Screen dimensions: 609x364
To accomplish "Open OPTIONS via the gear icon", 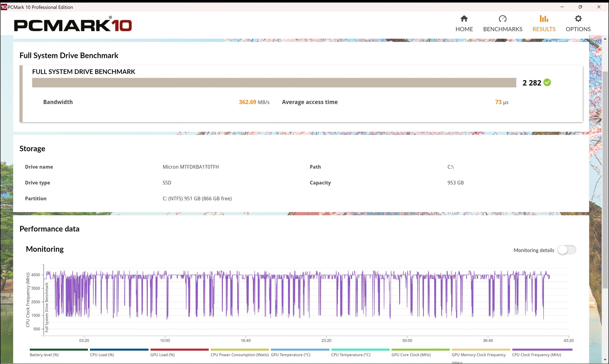I will [x=578, y=19].
